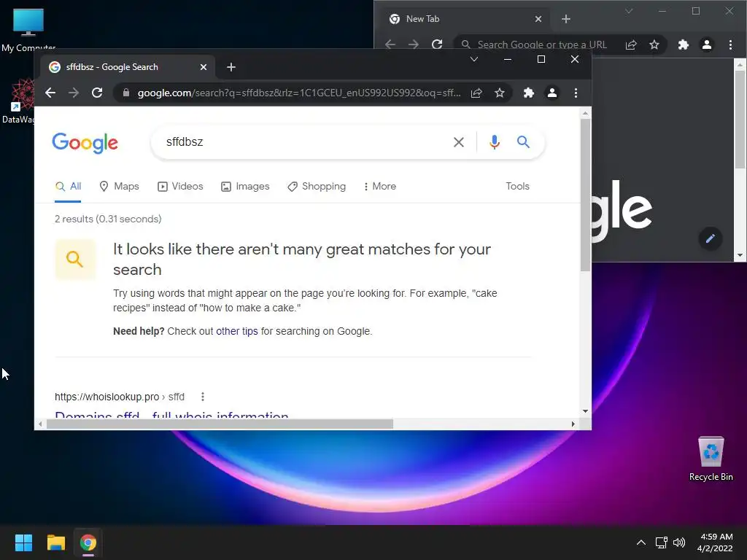Open network status in the system tray
747x560 pixels.
pyautogui.click(x=661, y=542)
